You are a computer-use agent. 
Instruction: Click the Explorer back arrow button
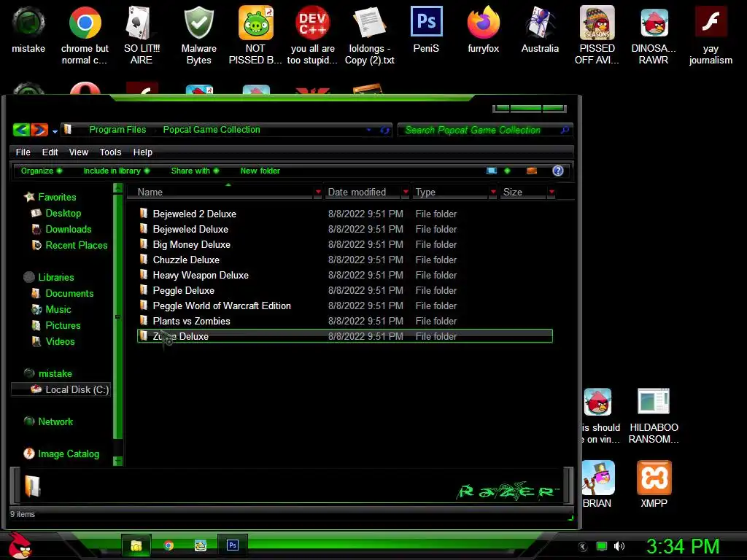pyautogui.click(x=21, y=130)
